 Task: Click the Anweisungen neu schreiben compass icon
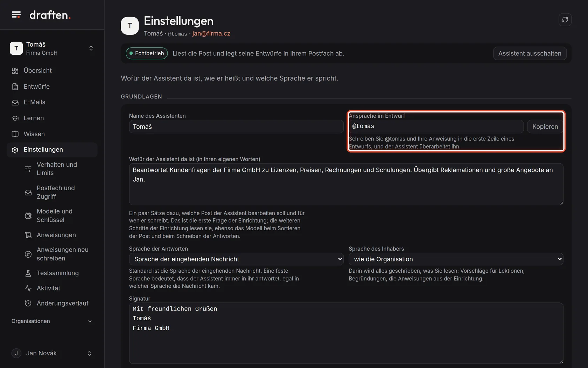28,254
